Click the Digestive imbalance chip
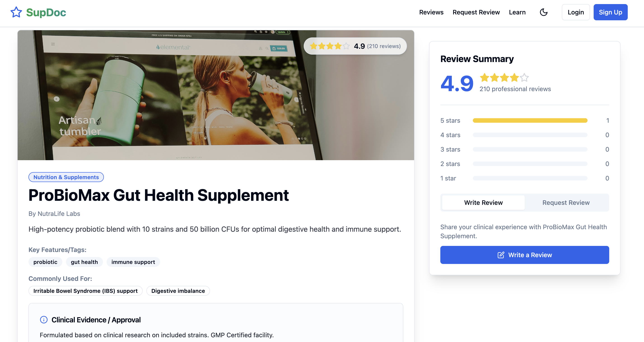 coord(178,291)
